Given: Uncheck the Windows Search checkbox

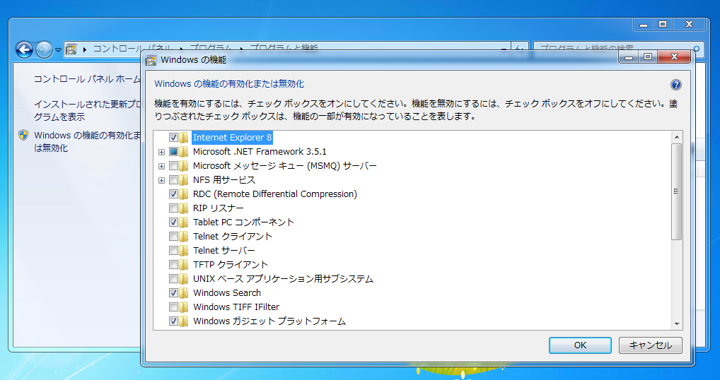Looking at the screenshot, I should tap(173, 293).
